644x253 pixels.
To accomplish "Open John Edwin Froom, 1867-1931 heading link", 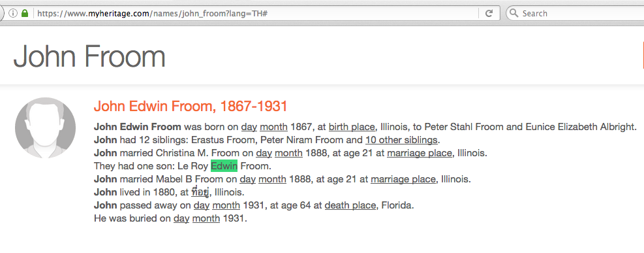I will click(190, 106).
